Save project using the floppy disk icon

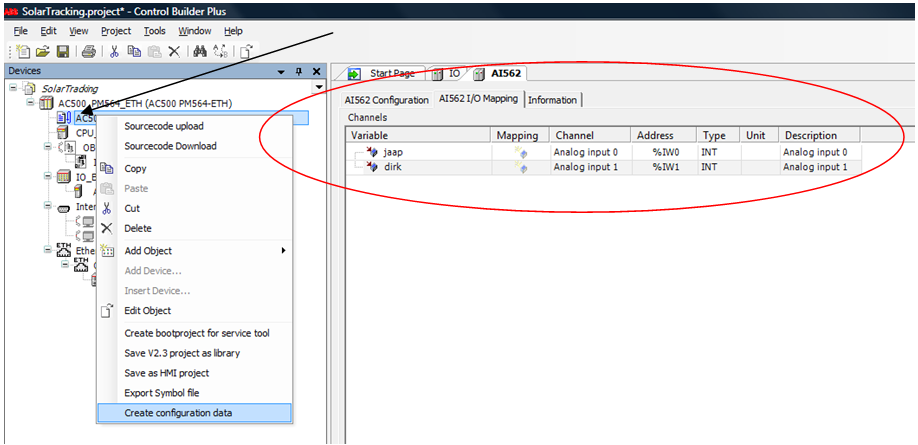pyautogui.click(x=62, y=51)
